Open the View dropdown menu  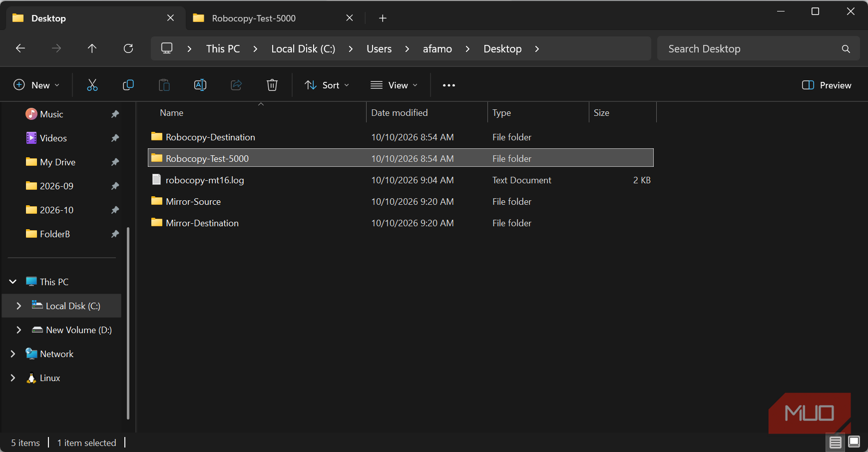pos(394,85)
